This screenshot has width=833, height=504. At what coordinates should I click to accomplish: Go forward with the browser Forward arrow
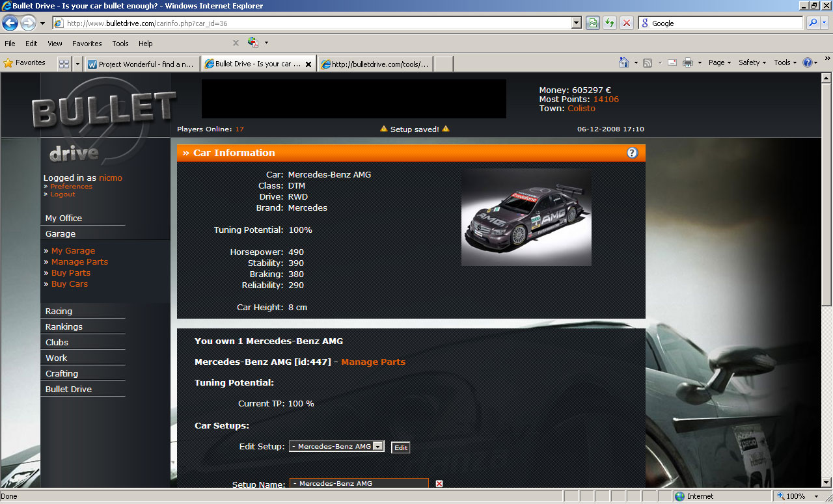[x=28, y=23]
